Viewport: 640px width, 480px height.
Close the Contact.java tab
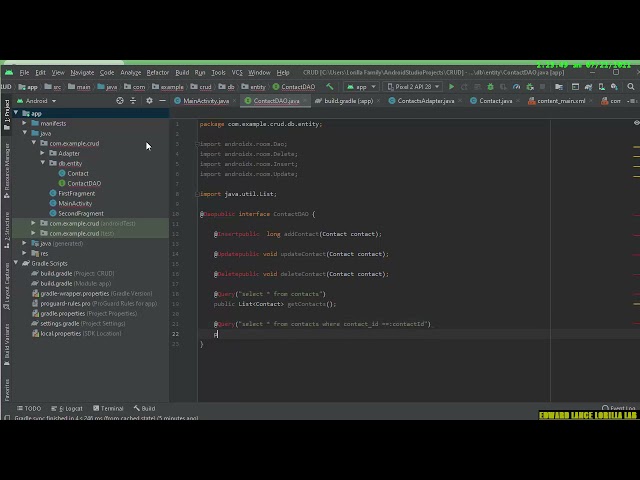click(x=518, y=101)
